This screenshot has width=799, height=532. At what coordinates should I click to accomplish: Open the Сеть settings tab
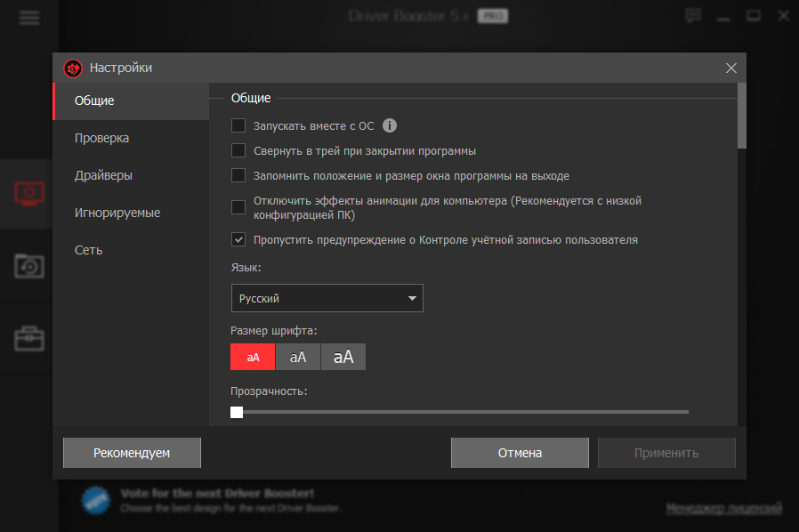(x=131, y=250)
